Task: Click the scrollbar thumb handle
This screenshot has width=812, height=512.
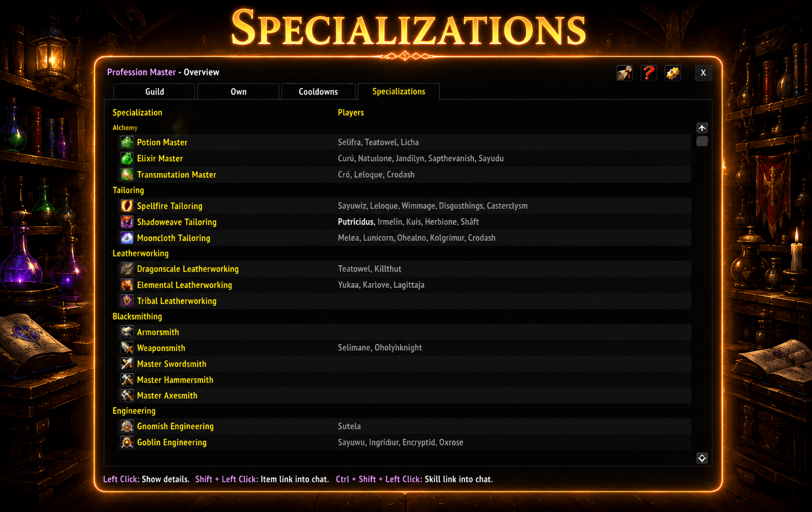Action: click(702, 141)
